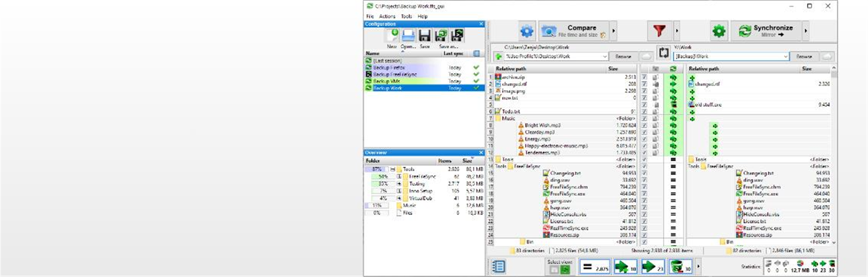The height and width of the screenshot is (277, 868).
Task: Open the red funnel filter settings
Action: (x=659, y=31)
